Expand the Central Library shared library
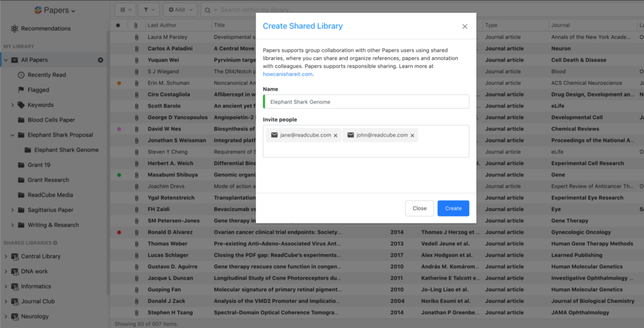644x328 pixels. [x=6, y=256]
